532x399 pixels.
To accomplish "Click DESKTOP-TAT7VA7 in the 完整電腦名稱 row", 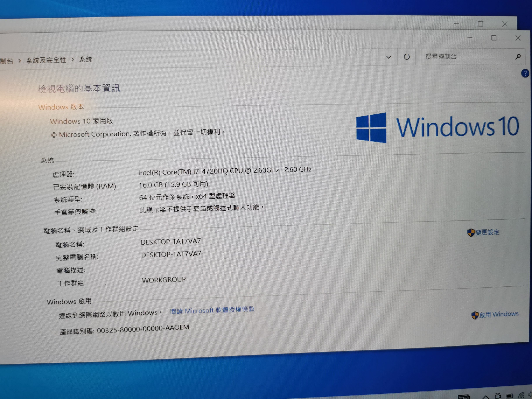I will click(x=171, y=254).
